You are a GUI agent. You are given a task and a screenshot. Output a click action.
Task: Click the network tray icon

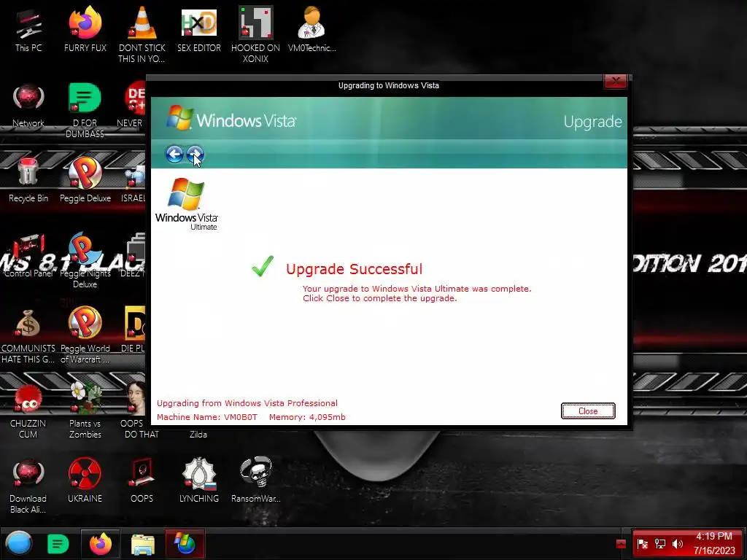coord(660,544)
